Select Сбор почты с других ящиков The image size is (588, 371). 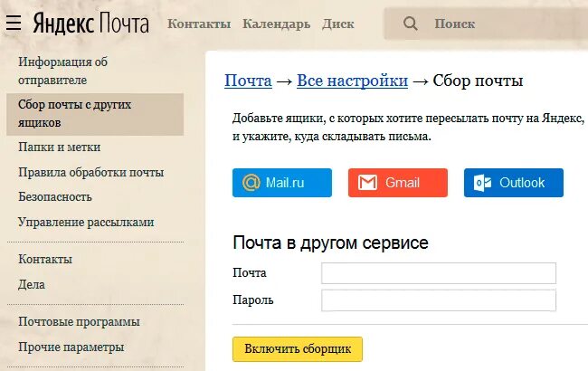[95, 114]
